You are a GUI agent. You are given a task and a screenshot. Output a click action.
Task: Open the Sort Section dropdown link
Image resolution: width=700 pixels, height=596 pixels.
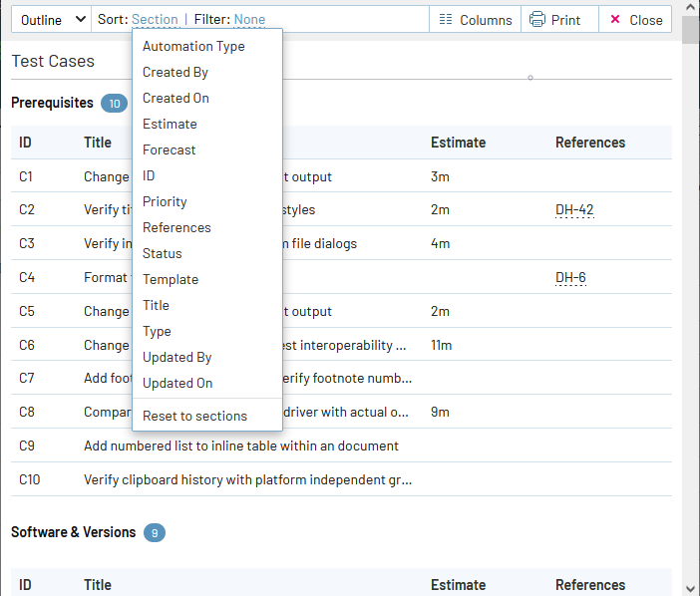[x=155, y=20]
